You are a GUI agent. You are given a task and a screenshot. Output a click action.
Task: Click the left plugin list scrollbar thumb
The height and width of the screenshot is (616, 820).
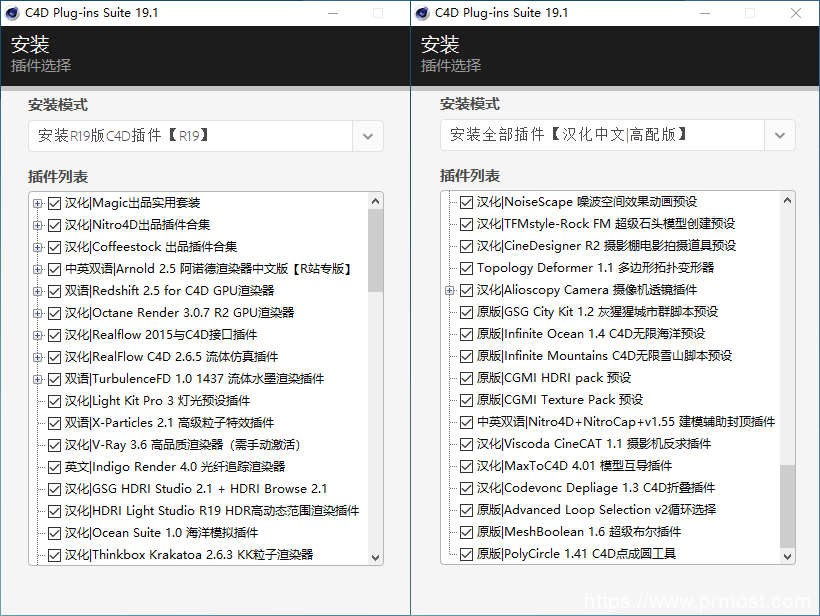click(375, 250)
